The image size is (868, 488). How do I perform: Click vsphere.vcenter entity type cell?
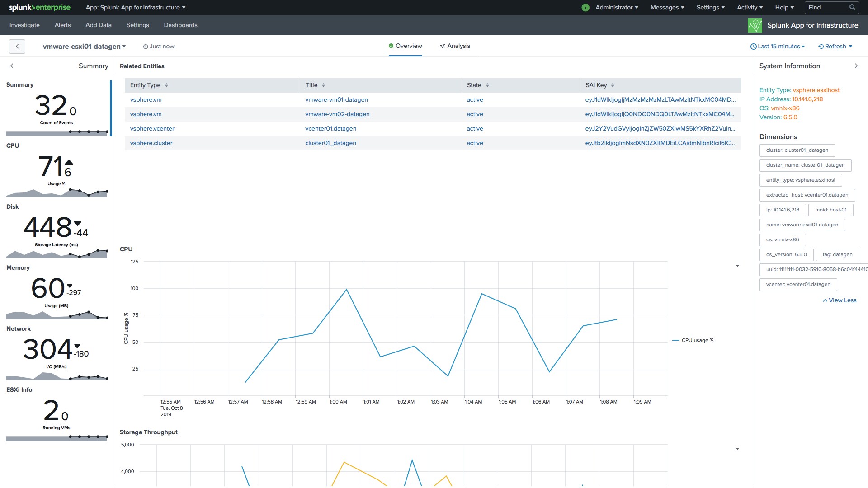(152, 128)
